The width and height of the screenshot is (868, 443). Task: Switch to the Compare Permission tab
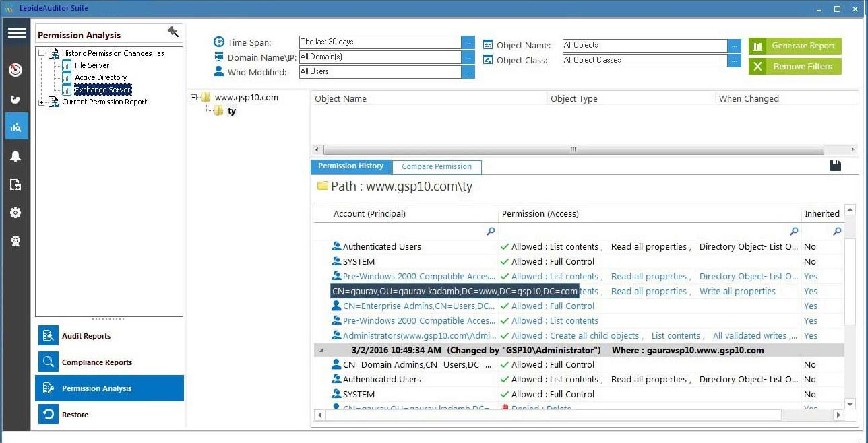pos(436,166)
